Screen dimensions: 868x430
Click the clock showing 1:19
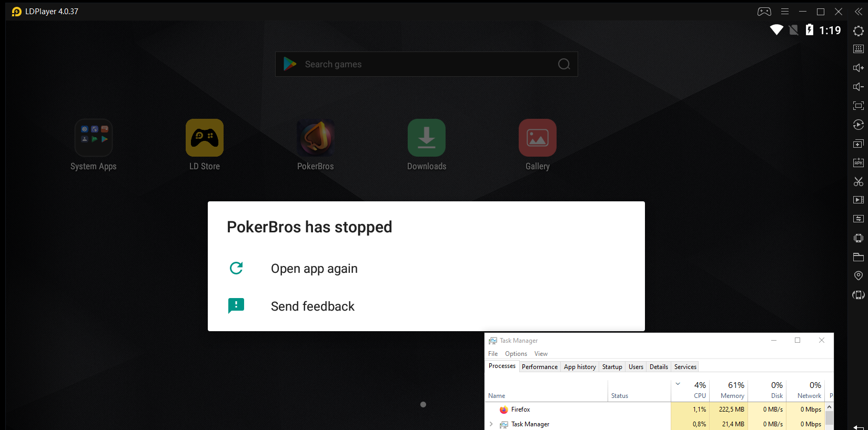[x=830, y=30]
